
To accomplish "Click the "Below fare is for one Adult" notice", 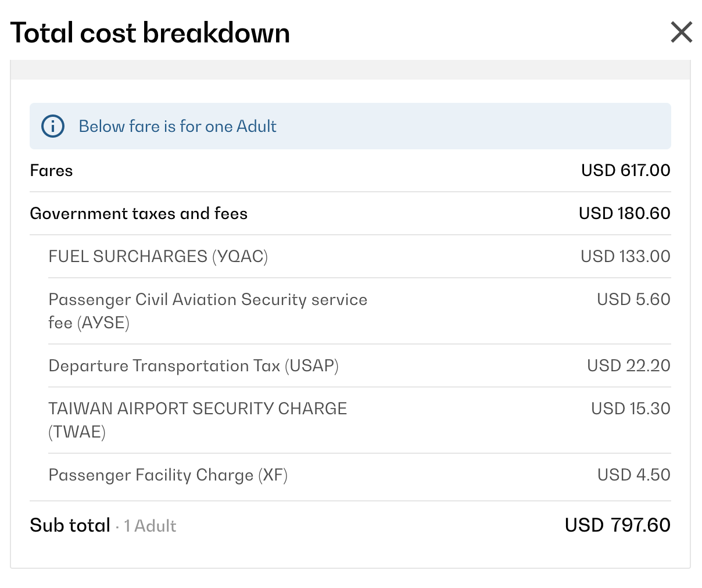I will (177, 126).
